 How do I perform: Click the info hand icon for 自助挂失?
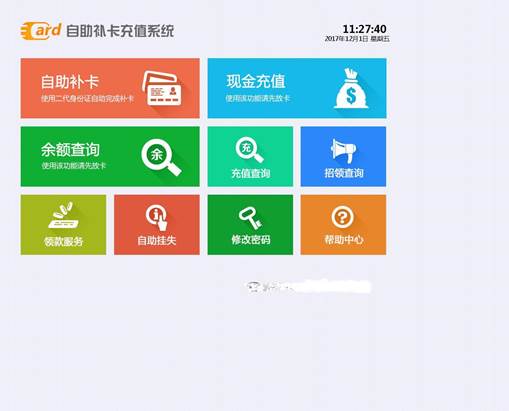157,217
